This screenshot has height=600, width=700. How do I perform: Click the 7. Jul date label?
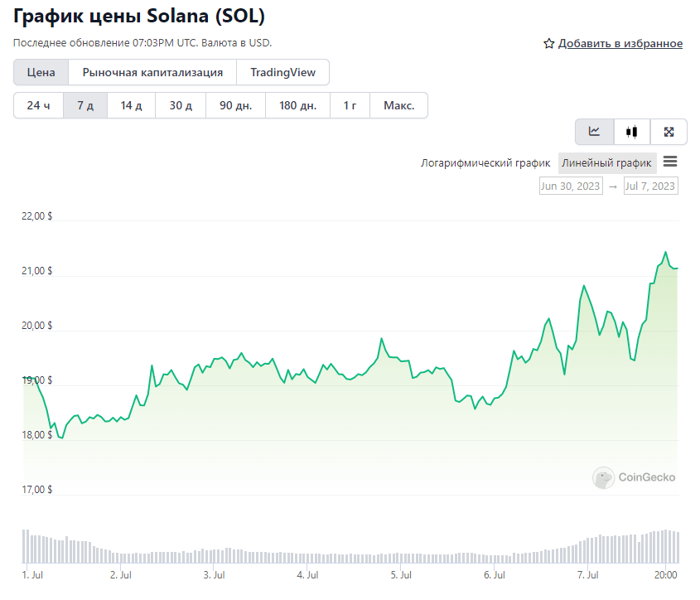click(x=588, y=575)
